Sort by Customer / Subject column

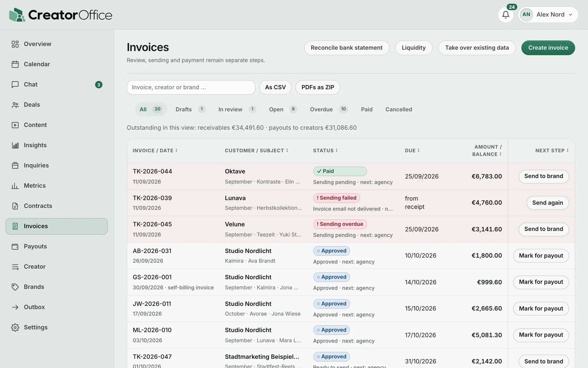point(256,150)
